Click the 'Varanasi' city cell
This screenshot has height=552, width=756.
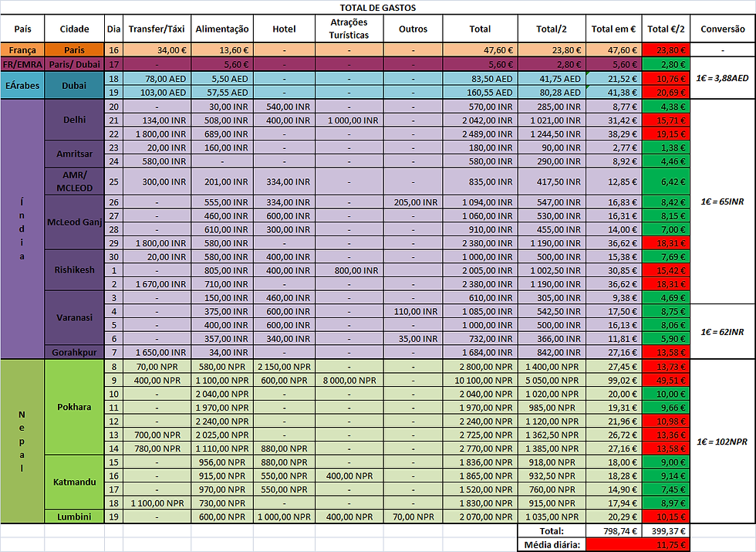click(74, 317)
